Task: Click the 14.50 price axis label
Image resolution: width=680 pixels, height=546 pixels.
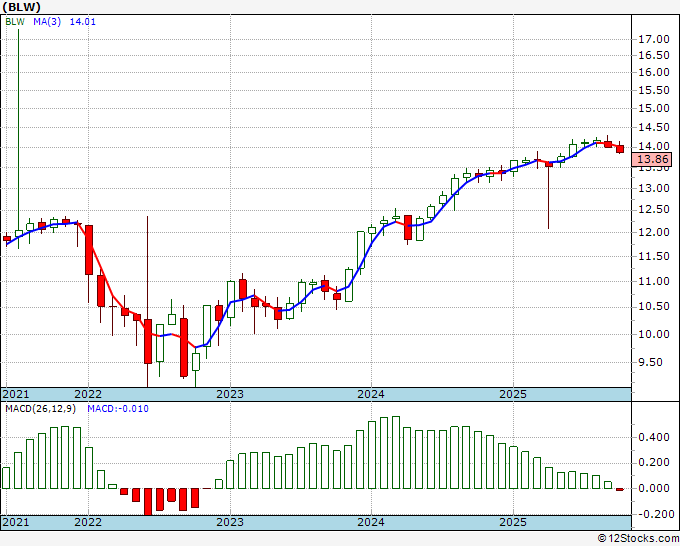Action: (x=654, y=128)
